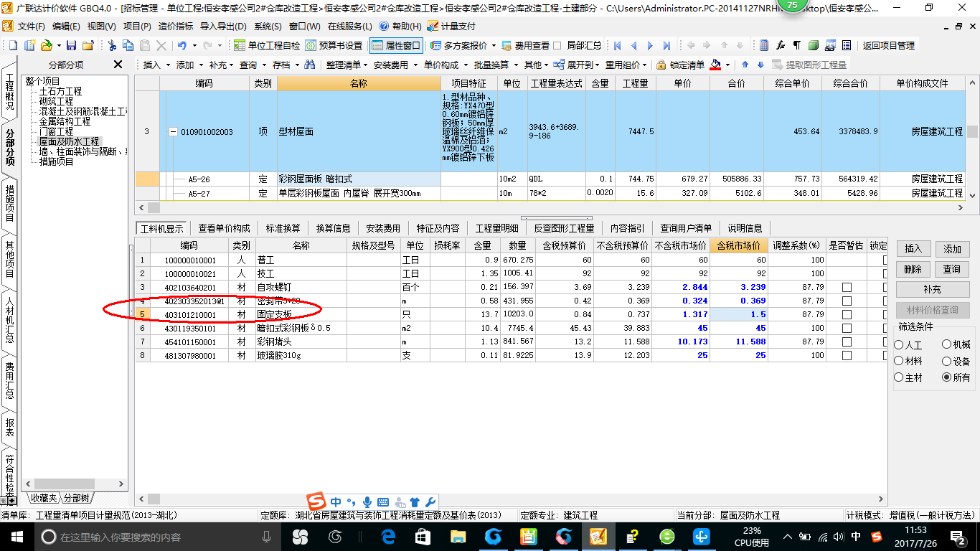Click the fx formula icon
980x551 pixels.
781,45
